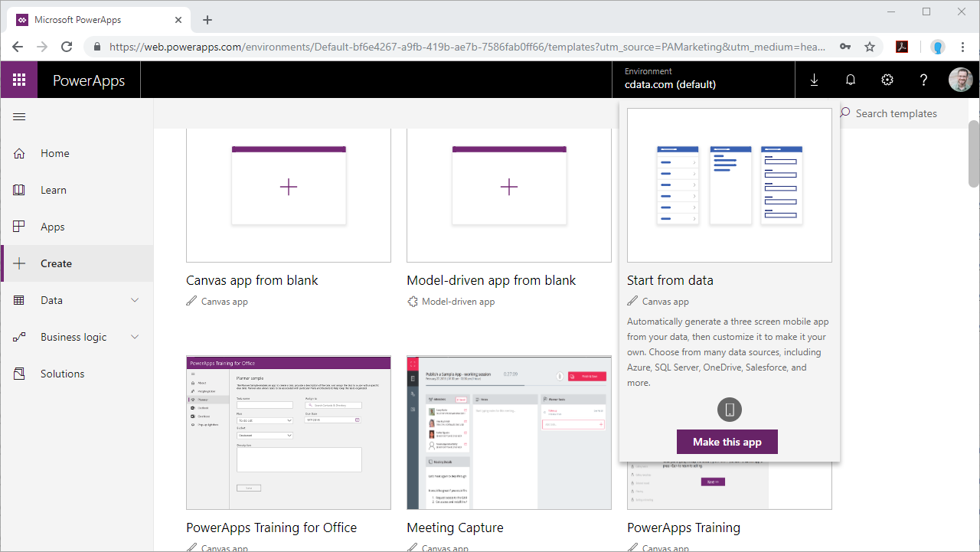Open Meeting Capture template title
The width and height of the screenshot is (980, 552).
(x=455, y=528)
